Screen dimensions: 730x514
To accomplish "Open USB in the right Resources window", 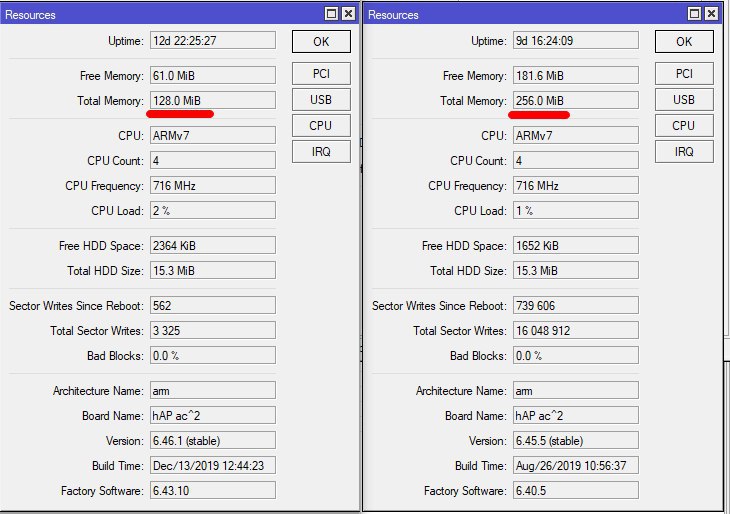I will tap(684, 100).
